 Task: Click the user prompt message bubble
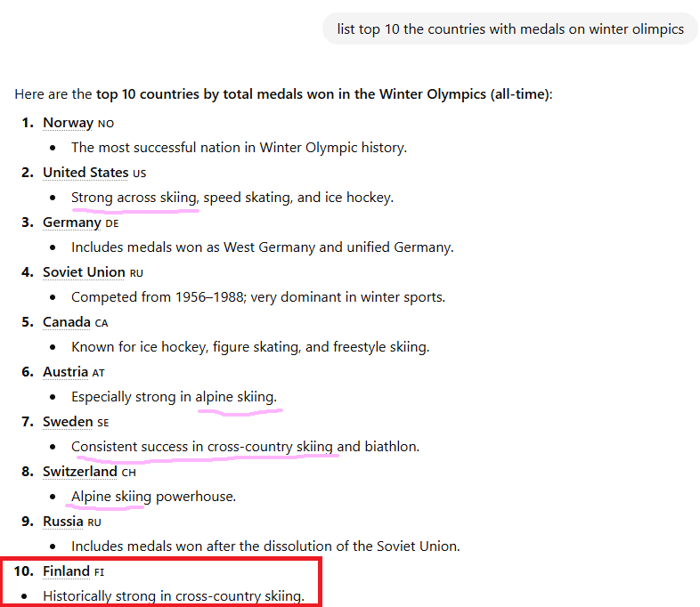coord(510,29)
